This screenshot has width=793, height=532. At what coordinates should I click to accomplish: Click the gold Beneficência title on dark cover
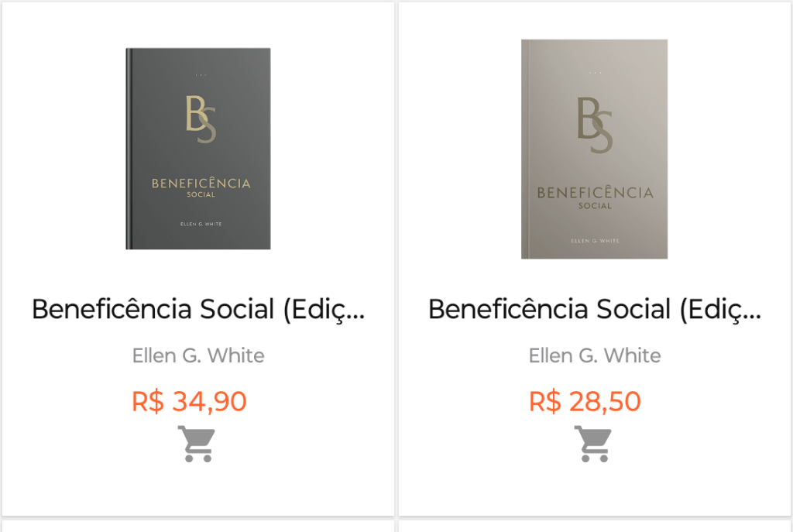201,184
